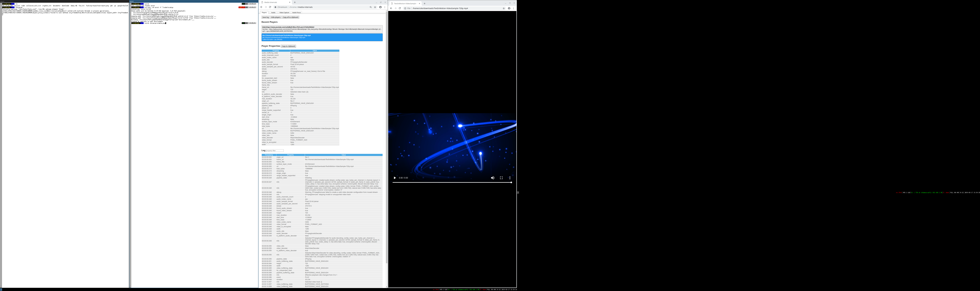980x291 pixels.
Task: Switch to the Players tab
Action: [264, 13]
